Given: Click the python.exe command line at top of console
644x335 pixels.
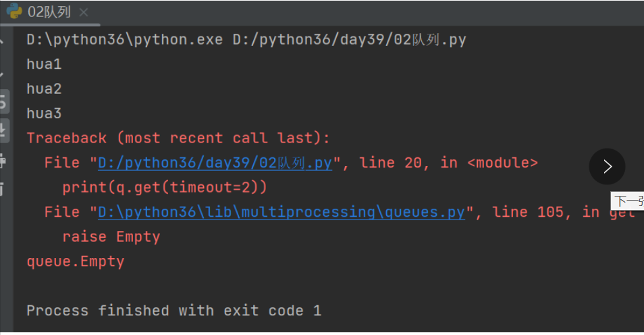Looking at the screenshot, I should tap(246, 40).
